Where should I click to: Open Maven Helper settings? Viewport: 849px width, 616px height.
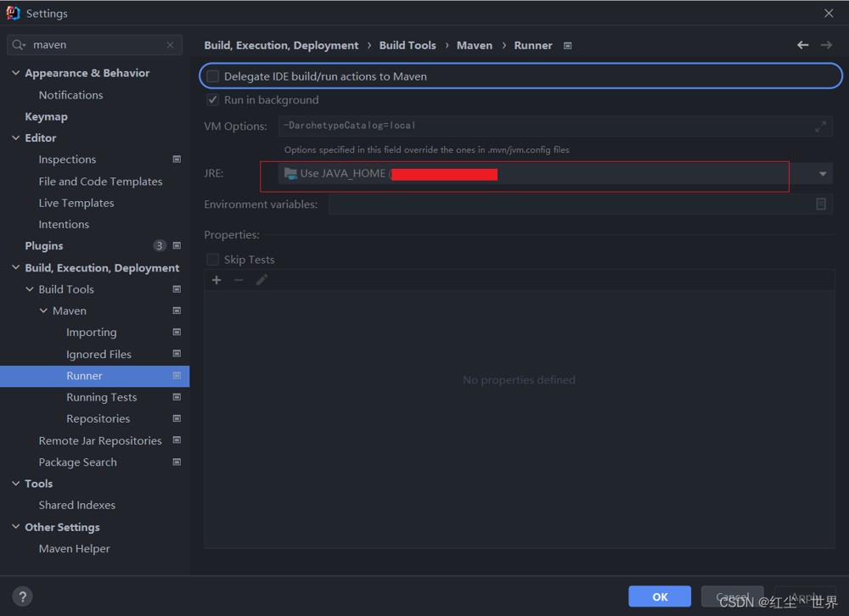point(74,548)
